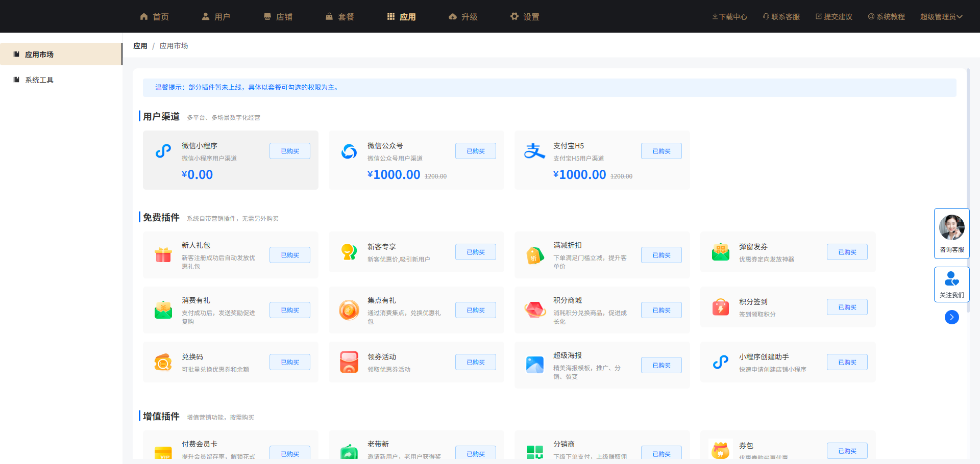Click the redemption code plugin icon

tap(163, 362)
